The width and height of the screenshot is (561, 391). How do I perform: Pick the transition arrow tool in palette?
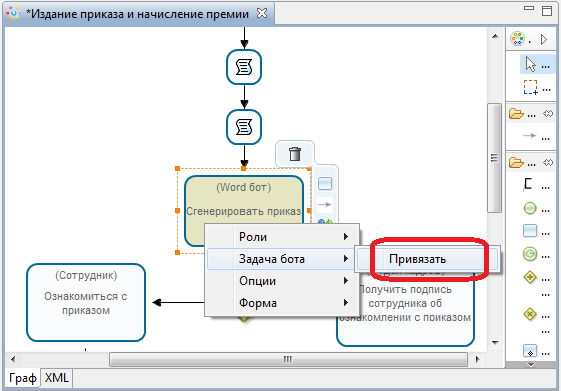pyautogui.click(x=530, y=136)
